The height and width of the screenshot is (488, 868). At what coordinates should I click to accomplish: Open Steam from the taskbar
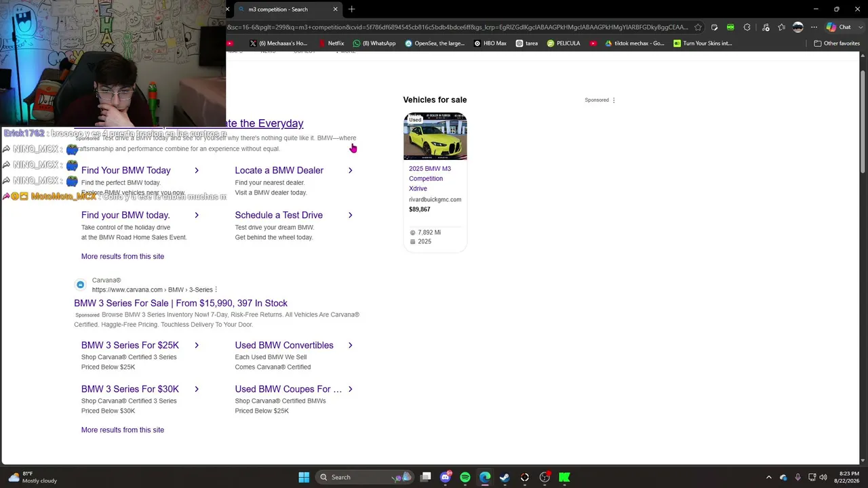point(505,477)
